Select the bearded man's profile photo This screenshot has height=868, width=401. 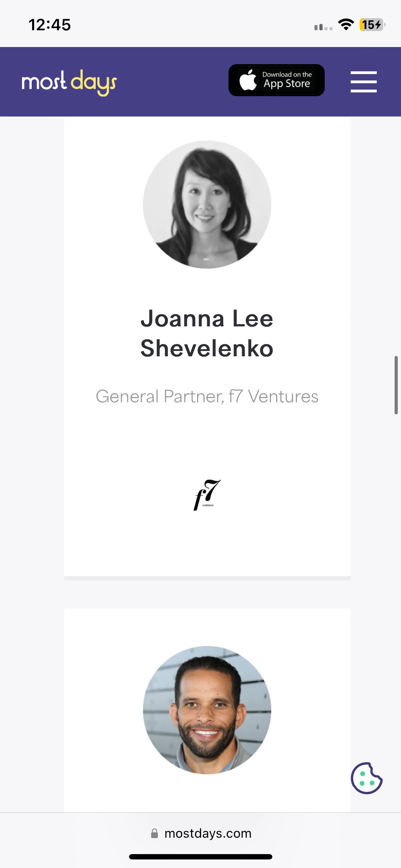[207, 710]
